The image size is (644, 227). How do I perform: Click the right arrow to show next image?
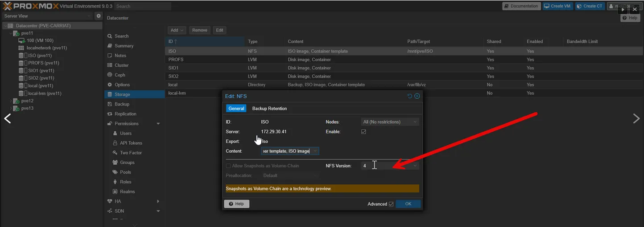click(636, 118)
